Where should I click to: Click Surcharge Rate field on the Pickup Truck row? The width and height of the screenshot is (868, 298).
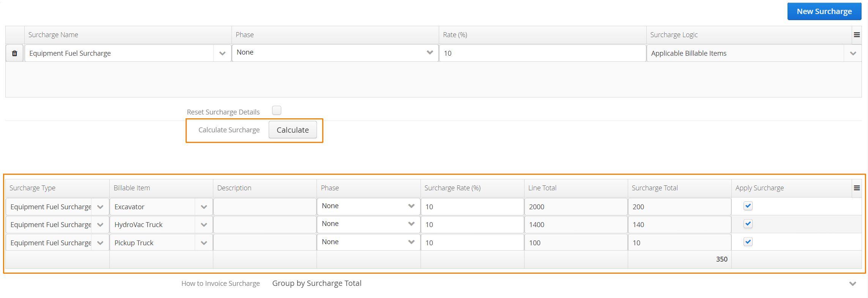[x=472, y=243]
